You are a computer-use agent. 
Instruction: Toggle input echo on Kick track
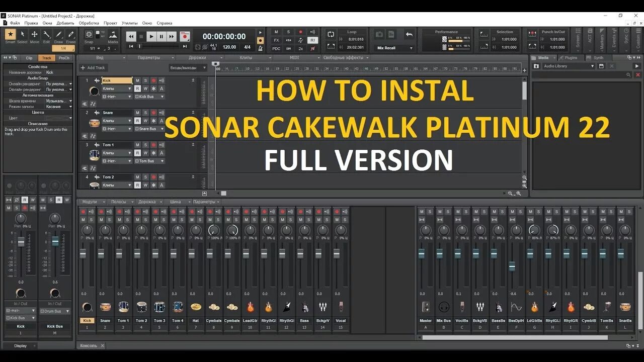coord(162,80)
